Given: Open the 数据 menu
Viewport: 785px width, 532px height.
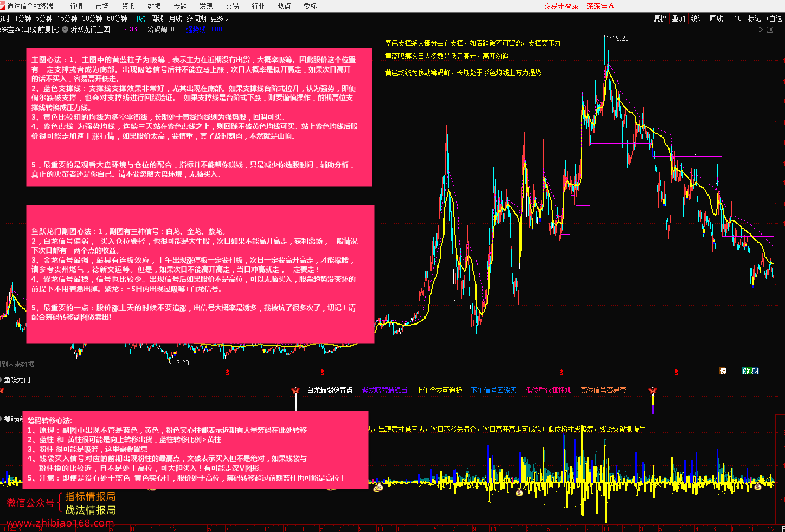Looking at the screenshot, I should click(155, 6).
